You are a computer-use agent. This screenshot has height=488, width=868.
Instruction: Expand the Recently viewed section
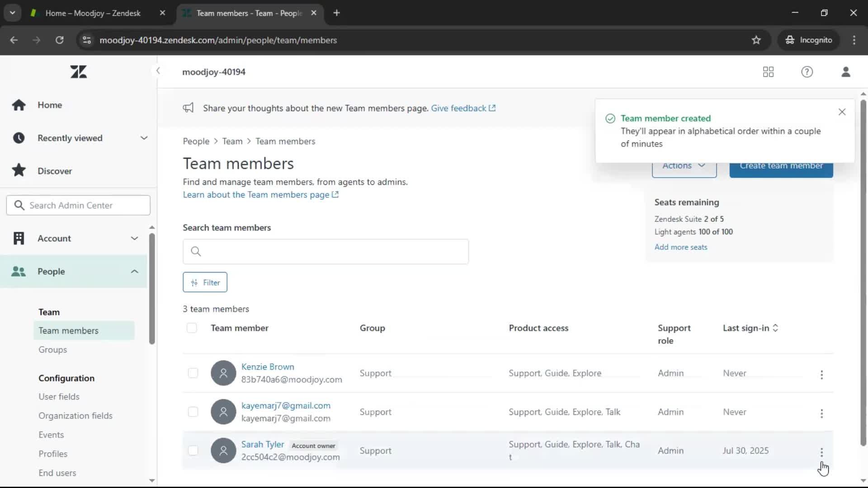144,138
